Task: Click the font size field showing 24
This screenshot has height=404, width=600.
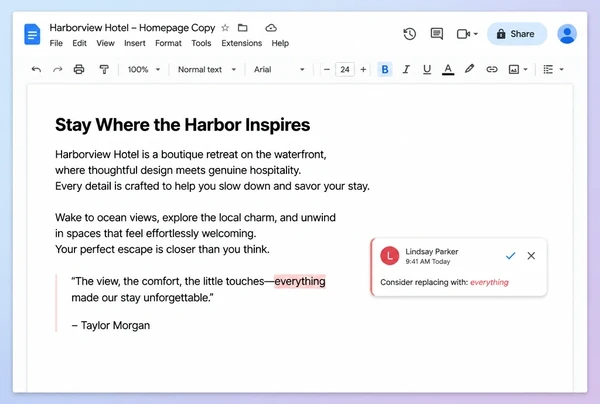Action: click(x=345, y=70)
